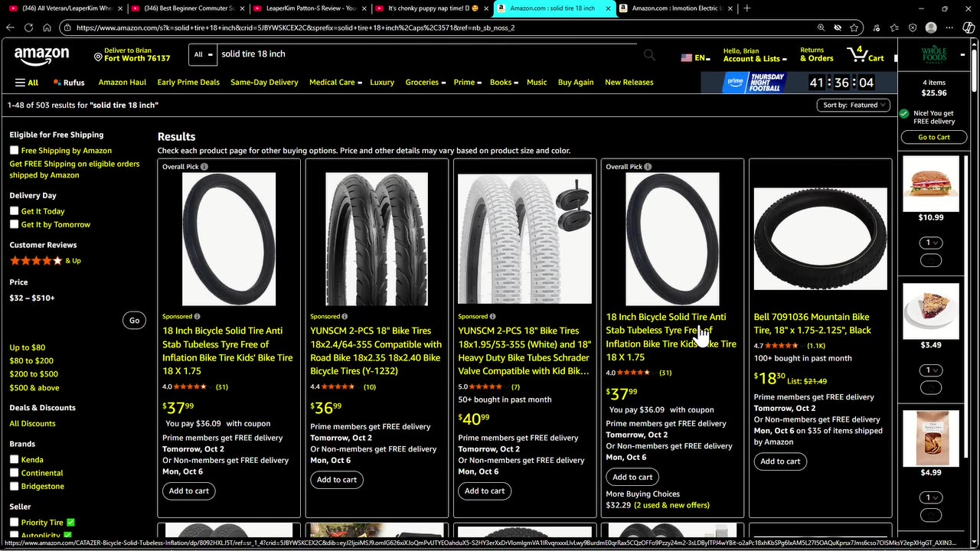
Task: Filter price by $80 to $200
Action: click(31, 360)
